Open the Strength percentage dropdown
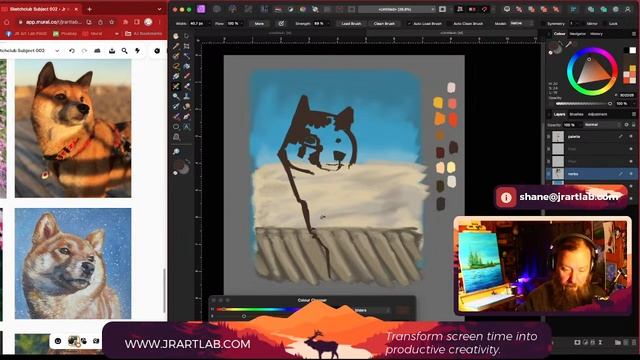 coord(329,24)
